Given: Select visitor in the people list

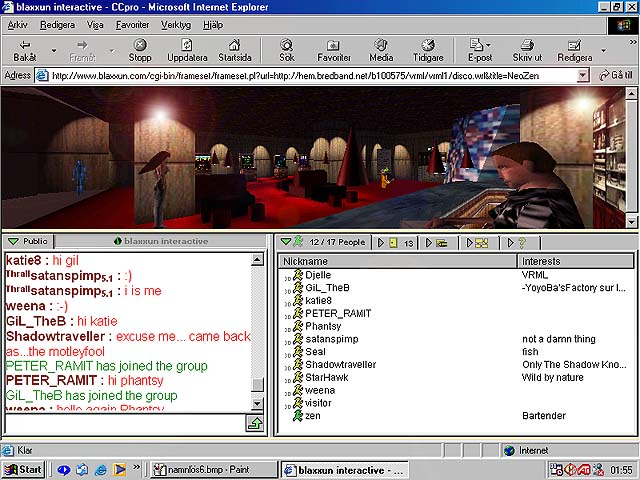Looking at the screenshot, I should pyautogui.click(x=318, y=403).
